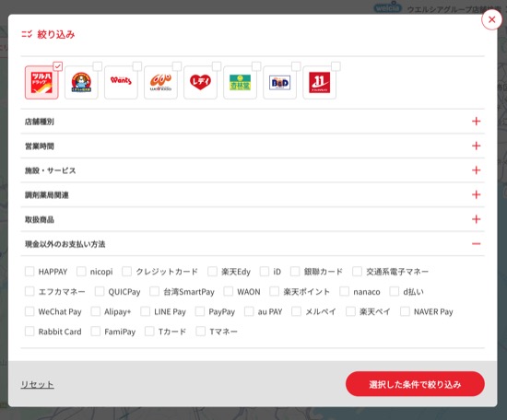
Task: Tick the iD checkbox
Action: tap(265, 272)
